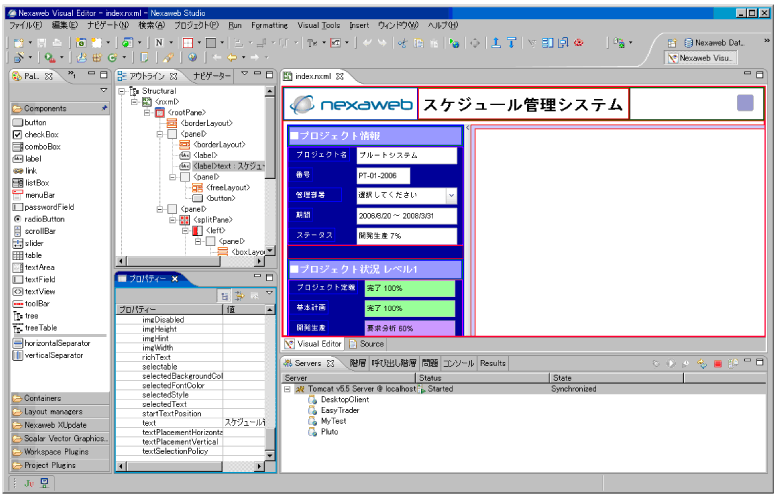Click the package box toolbar icon
Screen dimensions: 780x495
[97, 58]
